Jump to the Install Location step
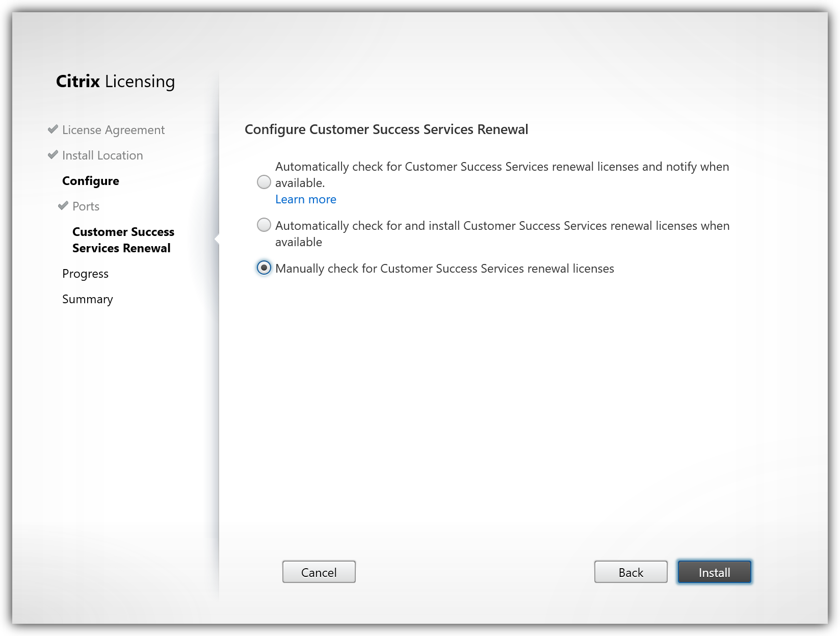The width and height of the screenshot is (840, 636). tap(102, 155)
